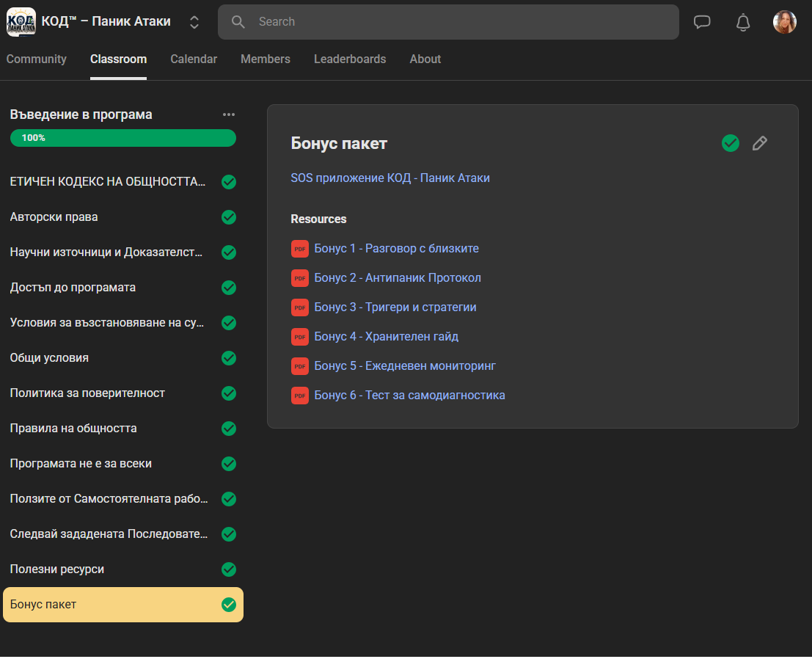View the Leaderboards tab
Viewport: 812px width, 659px height.
tap(350, 59)
